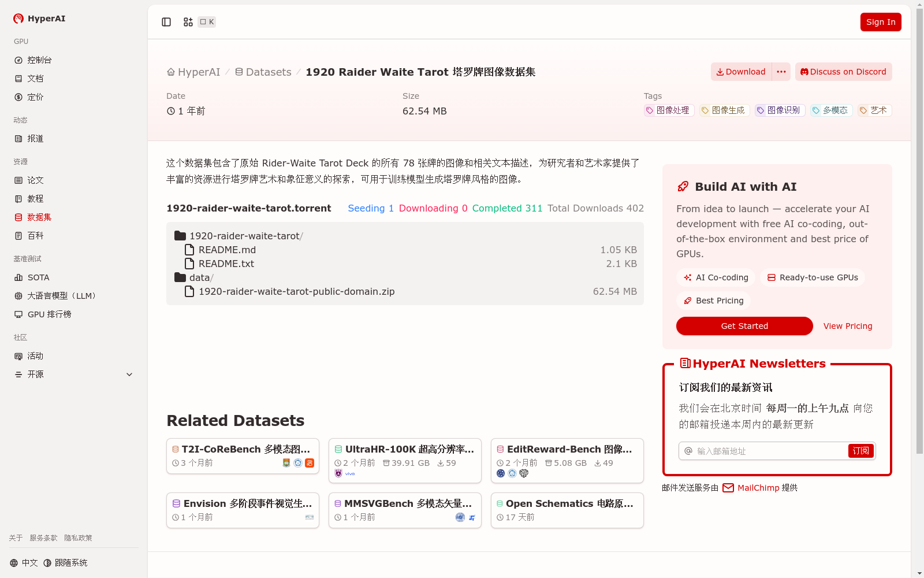The height and width of the screenshot is (578, 924).
Task: Click the Best Pricing chip
Action: (713, 301)
